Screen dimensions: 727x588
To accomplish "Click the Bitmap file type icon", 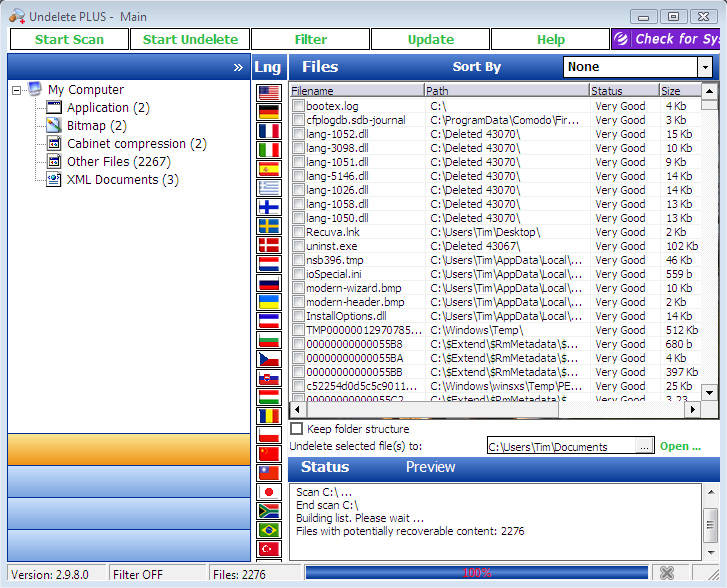I will click(54, 126).
